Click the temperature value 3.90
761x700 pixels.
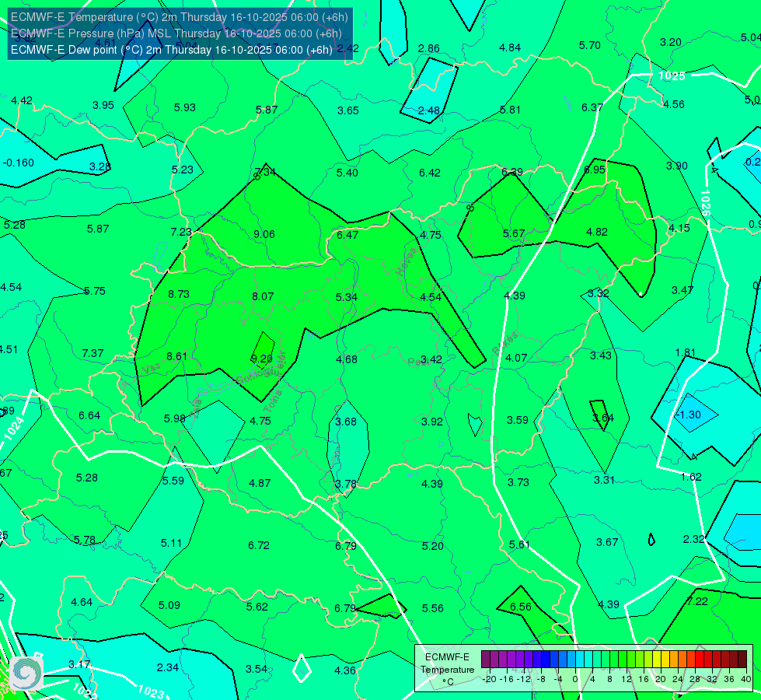(676, 166)
